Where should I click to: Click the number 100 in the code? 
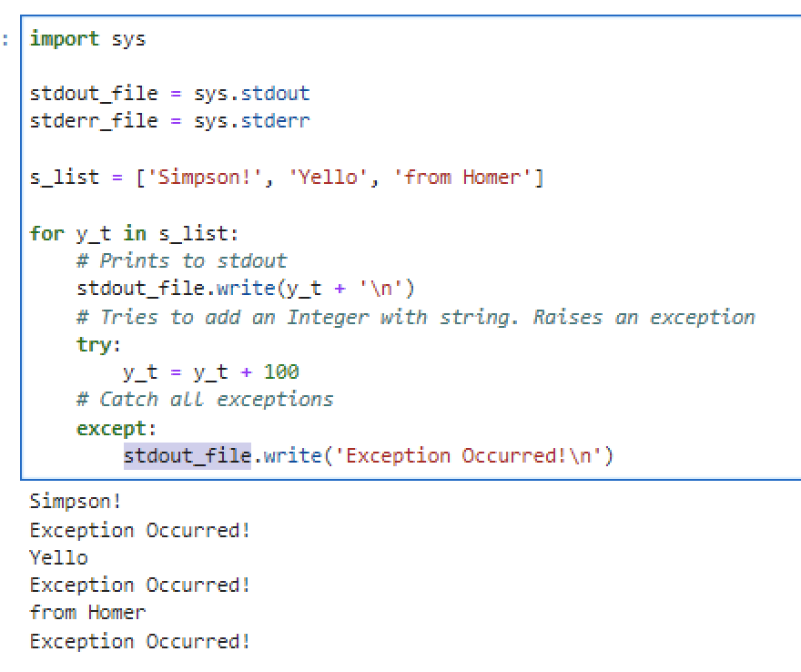[x=281, y=372]
